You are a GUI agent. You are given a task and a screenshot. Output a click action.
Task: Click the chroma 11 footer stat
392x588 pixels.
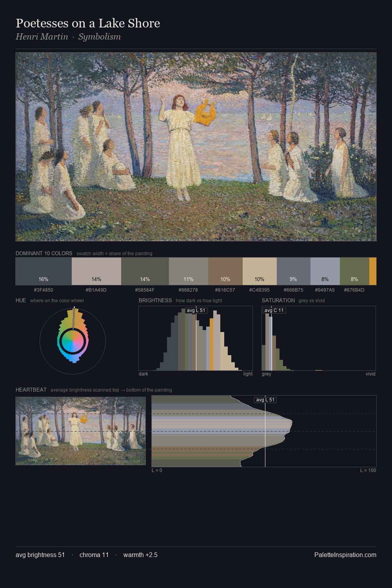click(x=94, y=555)
